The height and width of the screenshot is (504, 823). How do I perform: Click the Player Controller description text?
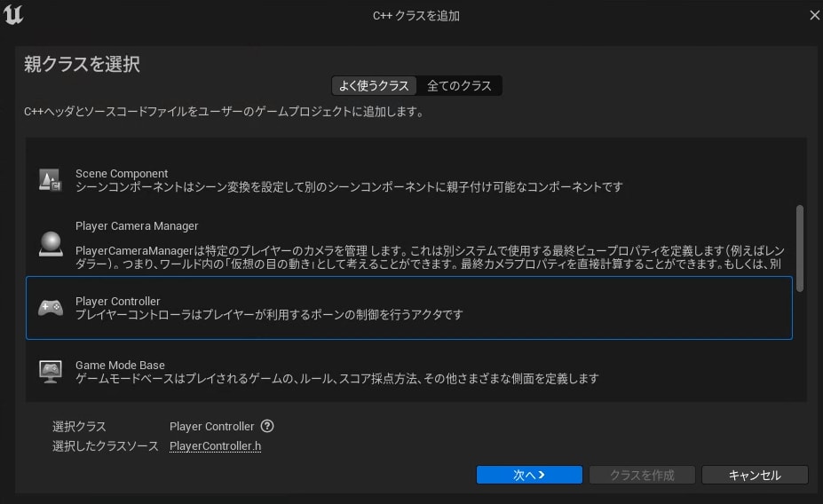(x=269, y=315)
